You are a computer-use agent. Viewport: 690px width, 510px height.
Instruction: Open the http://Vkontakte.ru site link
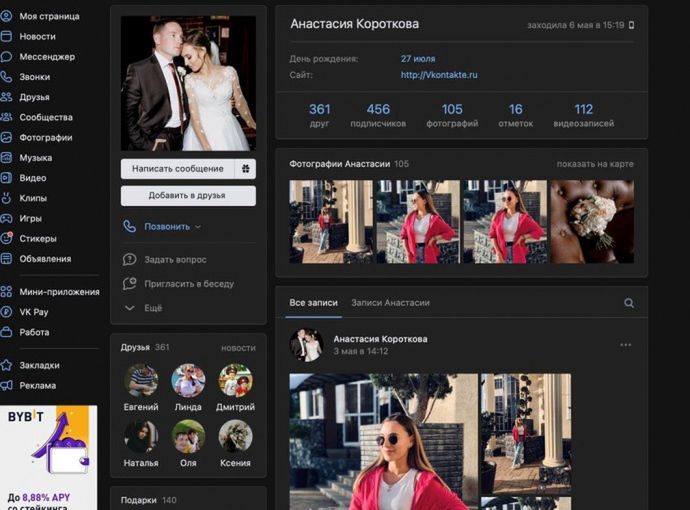[439, 75]
